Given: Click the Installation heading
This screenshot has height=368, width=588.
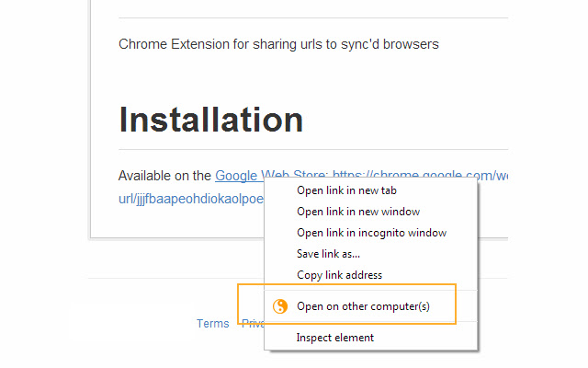Looking at the screenshot, I should click(x=210, y=120).
